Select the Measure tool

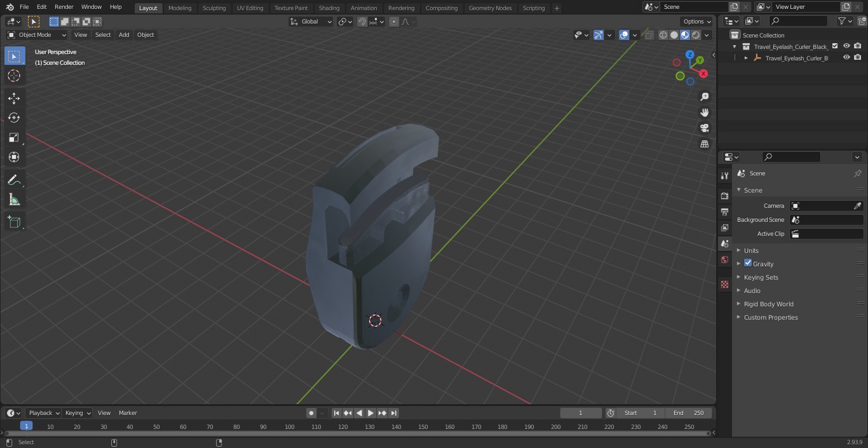tap(14, 200)
